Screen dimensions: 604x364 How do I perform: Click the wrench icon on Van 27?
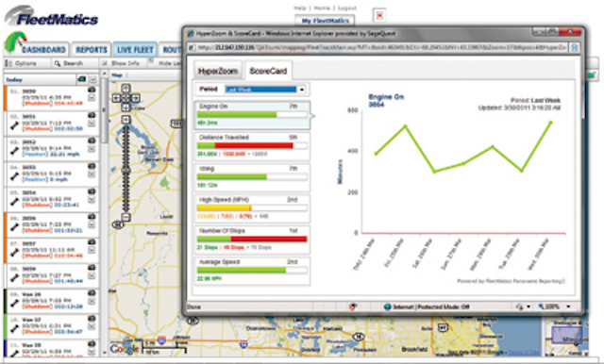coord(15,328)
